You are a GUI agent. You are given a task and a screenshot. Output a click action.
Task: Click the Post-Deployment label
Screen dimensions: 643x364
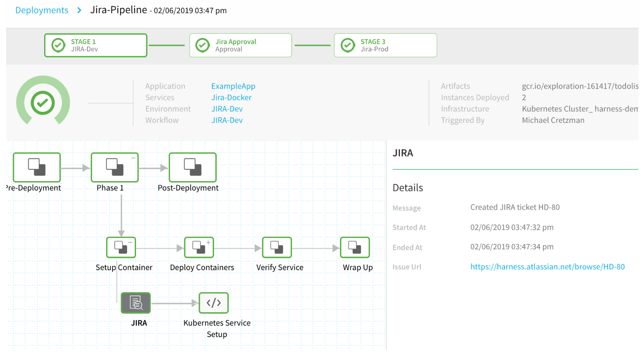pyautogui.click(x=188, y=188)
